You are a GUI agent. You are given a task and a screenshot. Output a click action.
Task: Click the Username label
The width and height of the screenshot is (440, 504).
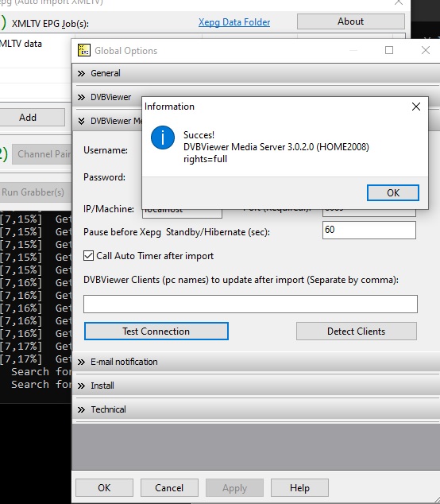[x=106, y=150]
